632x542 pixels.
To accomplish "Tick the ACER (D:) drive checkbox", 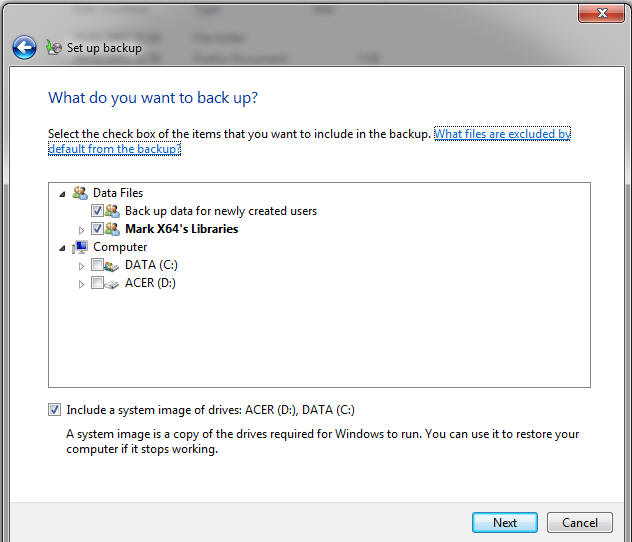I will tap(97, 284).
